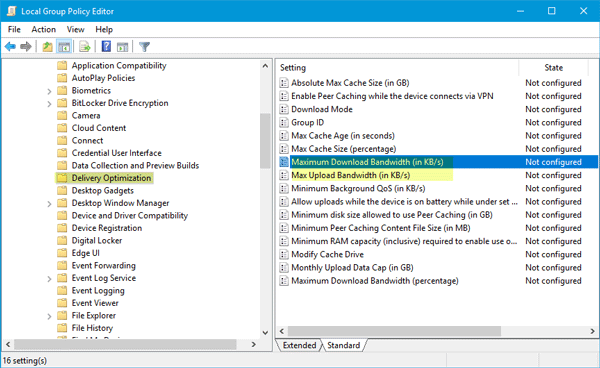This screenshot has height=368, width=600.
Task: Select Connect in the tree
Action: pyautogui.click(x=87, y=140)
